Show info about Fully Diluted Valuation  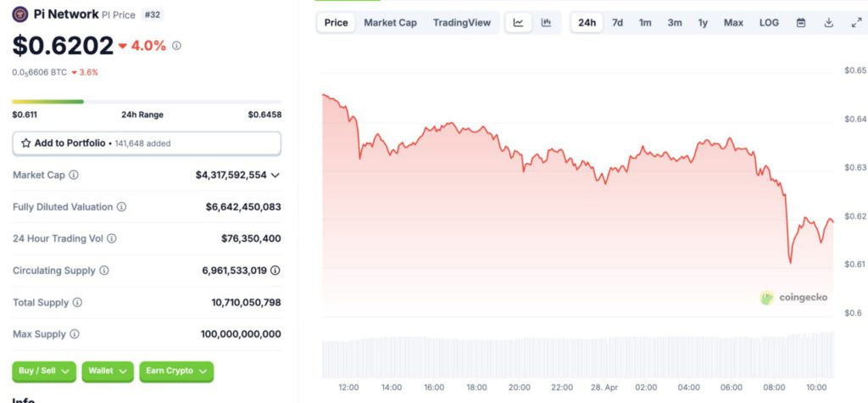121,207
